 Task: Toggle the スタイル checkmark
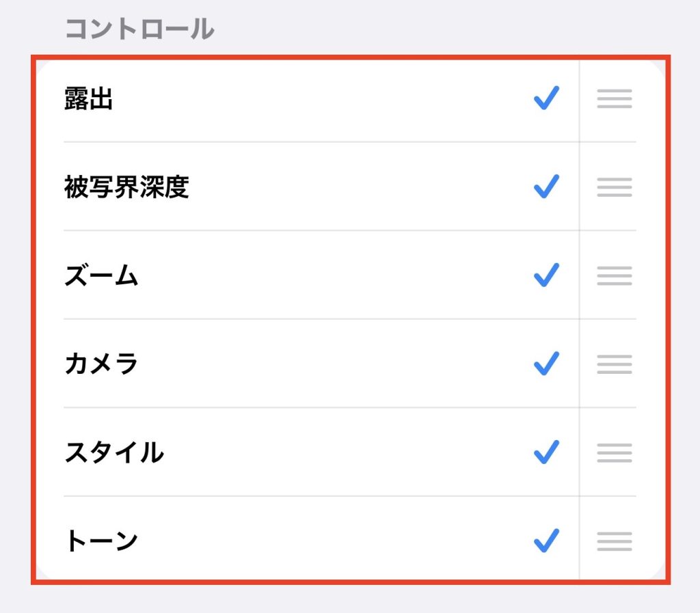546,452
